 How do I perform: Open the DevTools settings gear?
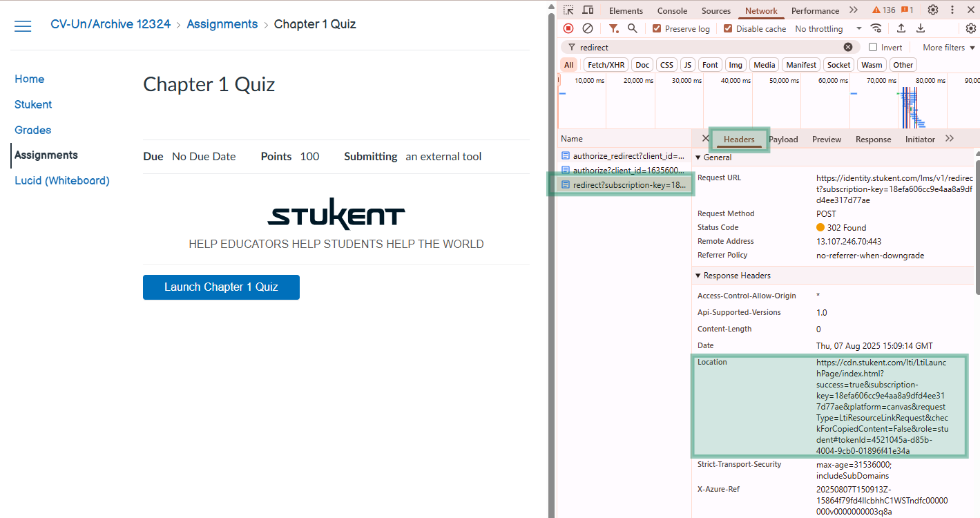[933, 10]
